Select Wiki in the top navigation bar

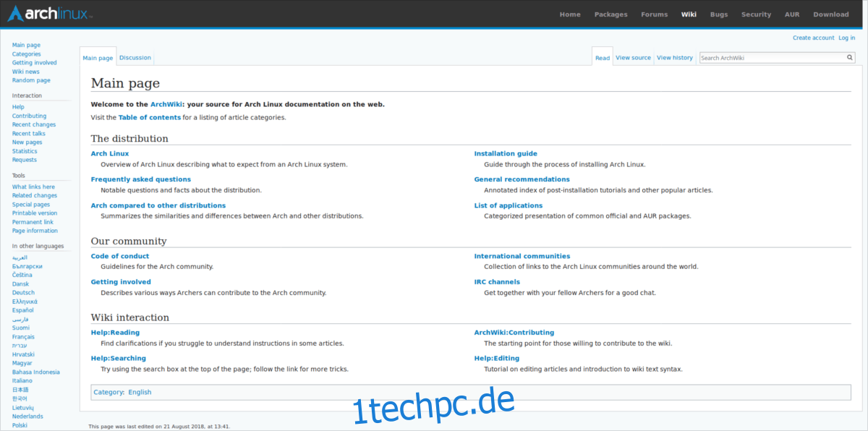(689, 14)
